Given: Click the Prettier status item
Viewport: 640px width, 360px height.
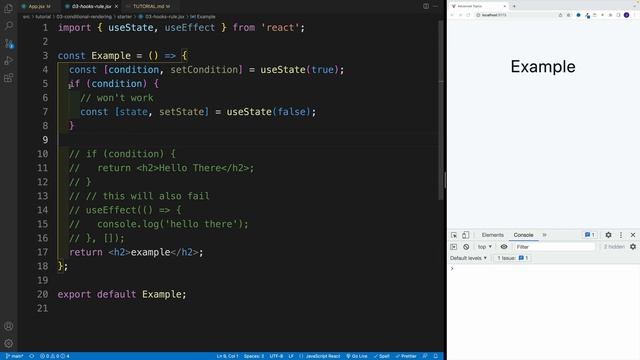Looking at the screenshot, I should pos(406,356).
